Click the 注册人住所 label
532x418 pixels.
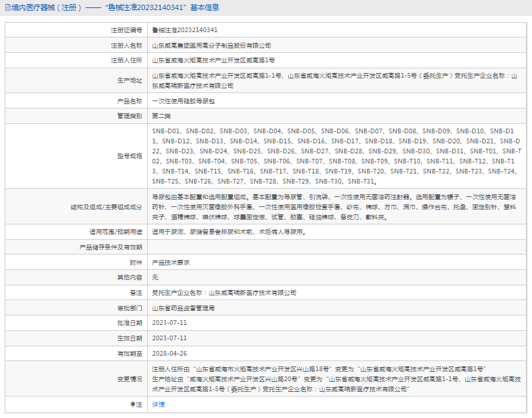(x=126, y=60)
